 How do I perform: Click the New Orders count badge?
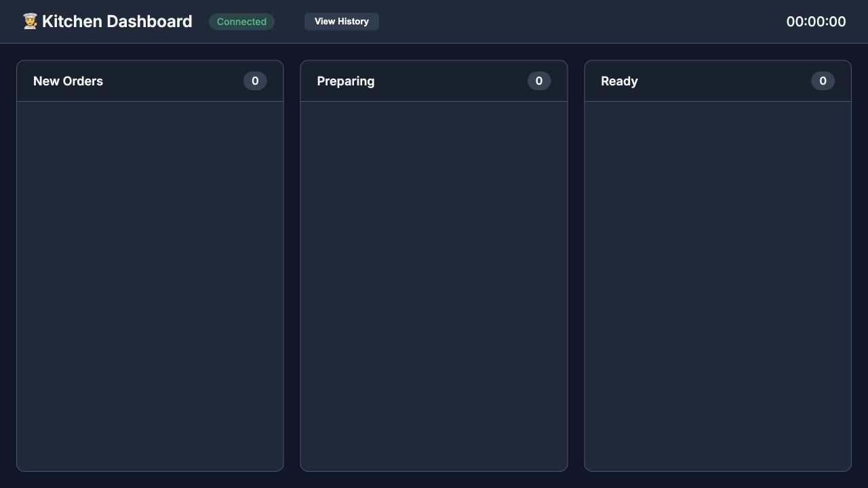(255, 81)
